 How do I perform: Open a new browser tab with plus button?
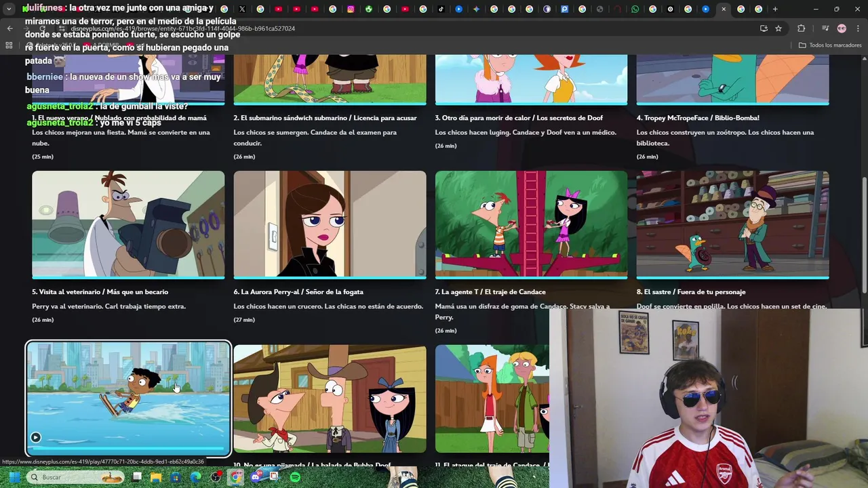point(775,9)
